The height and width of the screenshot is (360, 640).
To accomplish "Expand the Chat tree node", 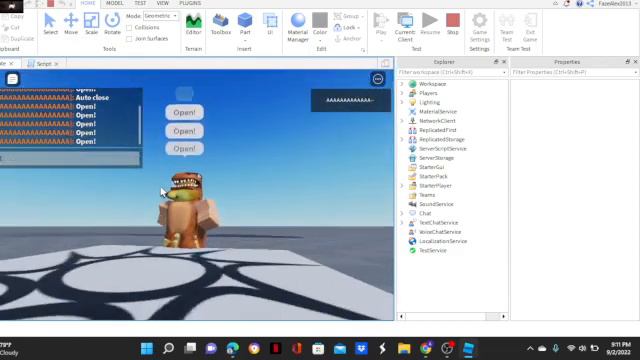I will point(402,213).
